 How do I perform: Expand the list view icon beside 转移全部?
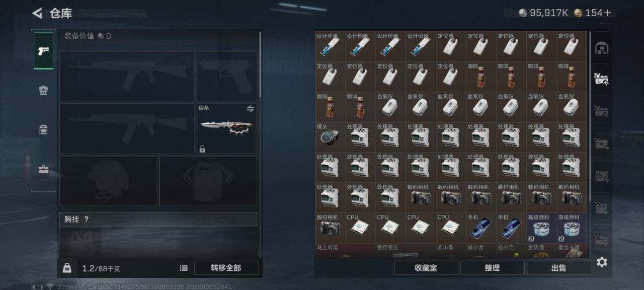point(184,268)
